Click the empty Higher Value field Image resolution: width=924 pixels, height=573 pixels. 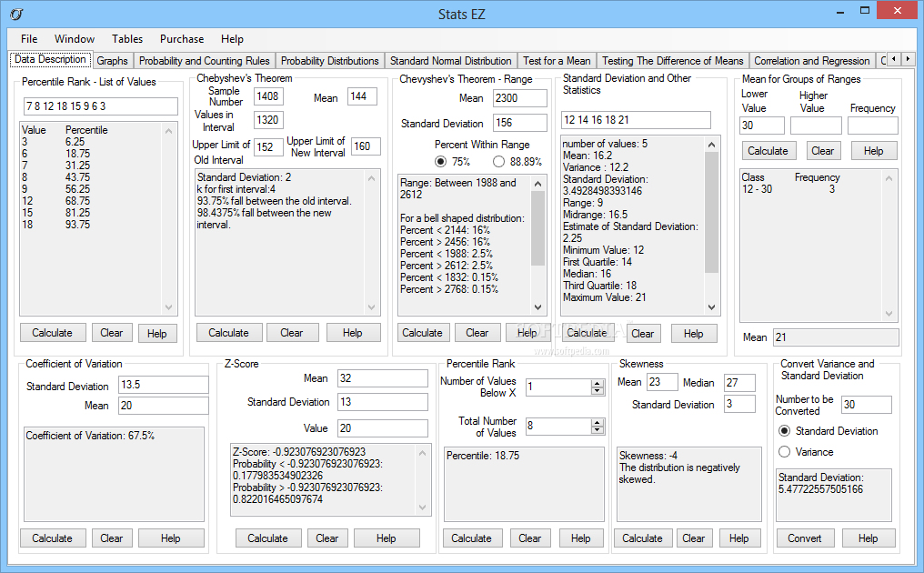(816, 126)
